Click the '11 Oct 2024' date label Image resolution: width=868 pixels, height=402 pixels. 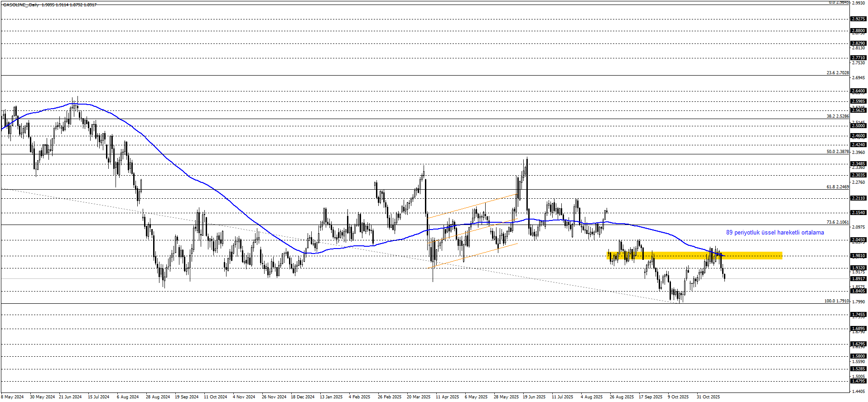coord(216,397)
